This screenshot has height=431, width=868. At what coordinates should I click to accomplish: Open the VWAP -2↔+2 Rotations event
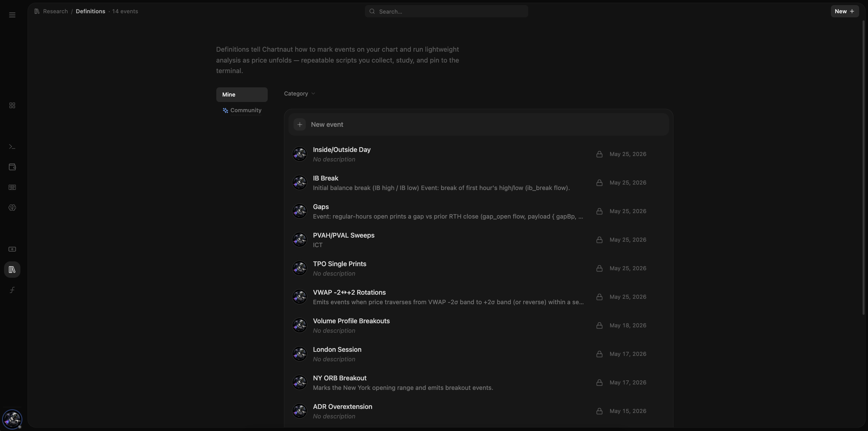point(479,297)
